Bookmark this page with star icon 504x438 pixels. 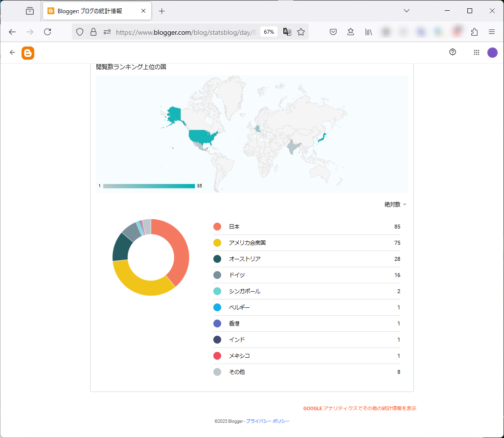coord(301,32)
